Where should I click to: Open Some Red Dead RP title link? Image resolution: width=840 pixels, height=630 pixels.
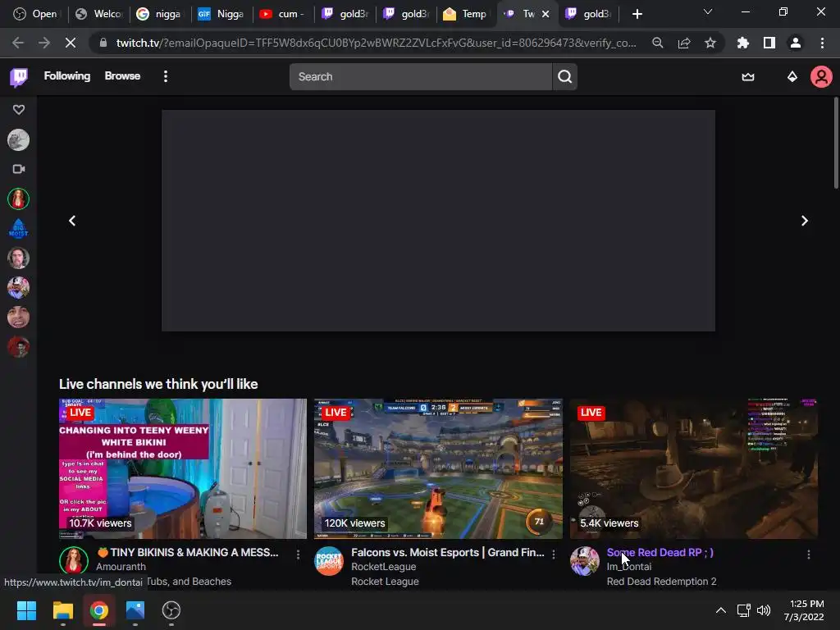(660, 552)
